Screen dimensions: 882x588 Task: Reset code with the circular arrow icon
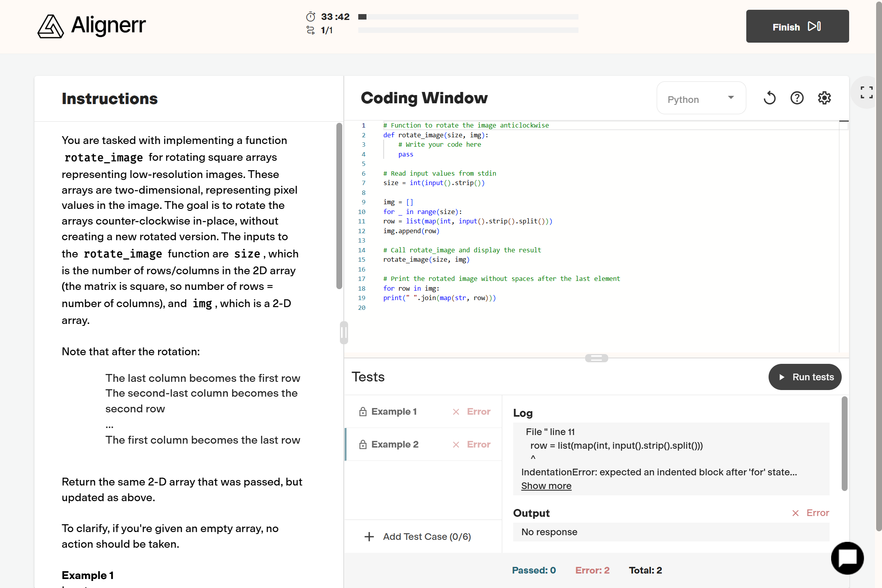tap(769, 98)
